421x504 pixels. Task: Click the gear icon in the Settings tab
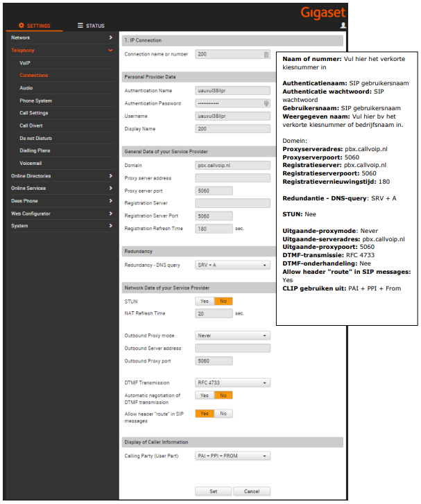click(22, 26)
